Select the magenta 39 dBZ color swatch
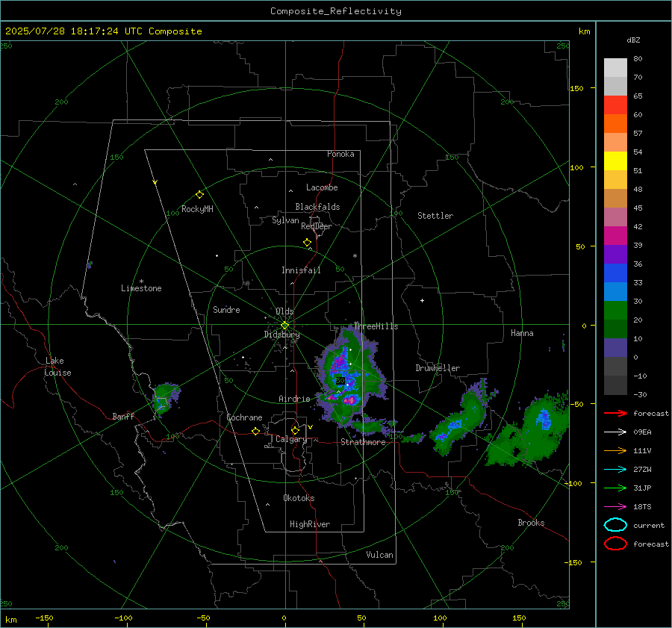The height and width of the screenshot is (628, 672). (615, 236)
